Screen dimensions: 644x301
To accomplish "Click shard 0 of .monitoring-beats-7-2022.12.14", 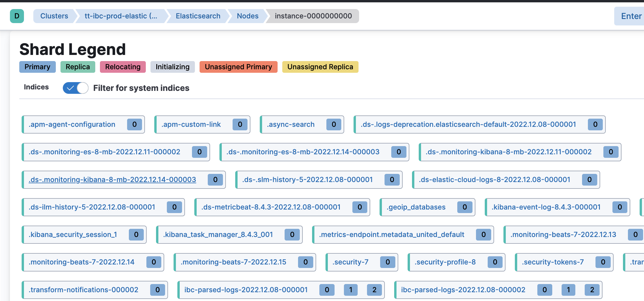I will [154, 262].
